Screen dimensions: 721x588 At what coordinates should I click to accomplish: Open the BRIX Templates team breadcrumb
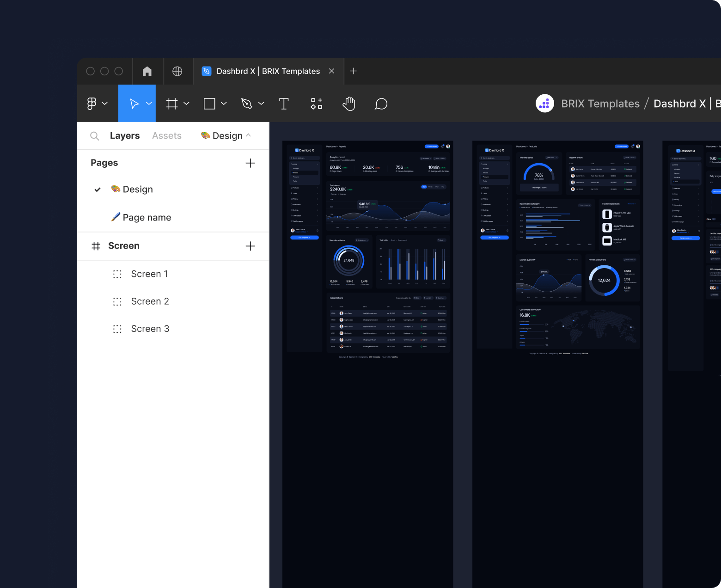tap(600, 103)
